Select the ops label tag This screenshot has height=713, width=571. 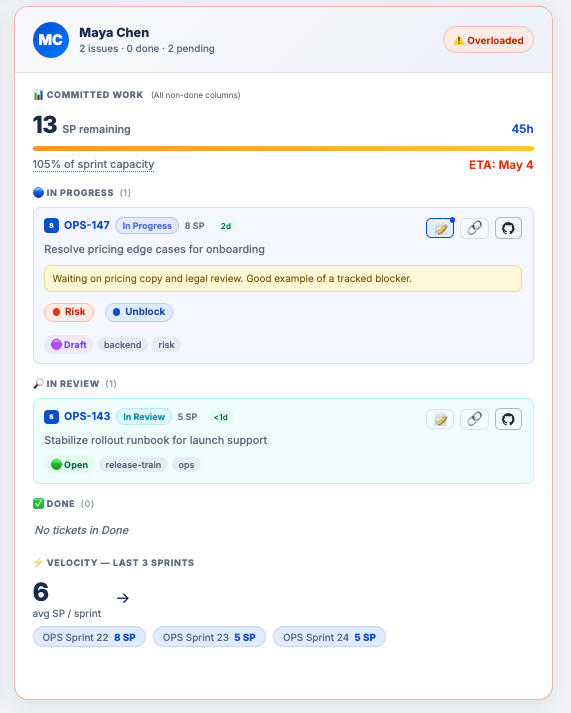pyautogui.click(x=186, y=465)
